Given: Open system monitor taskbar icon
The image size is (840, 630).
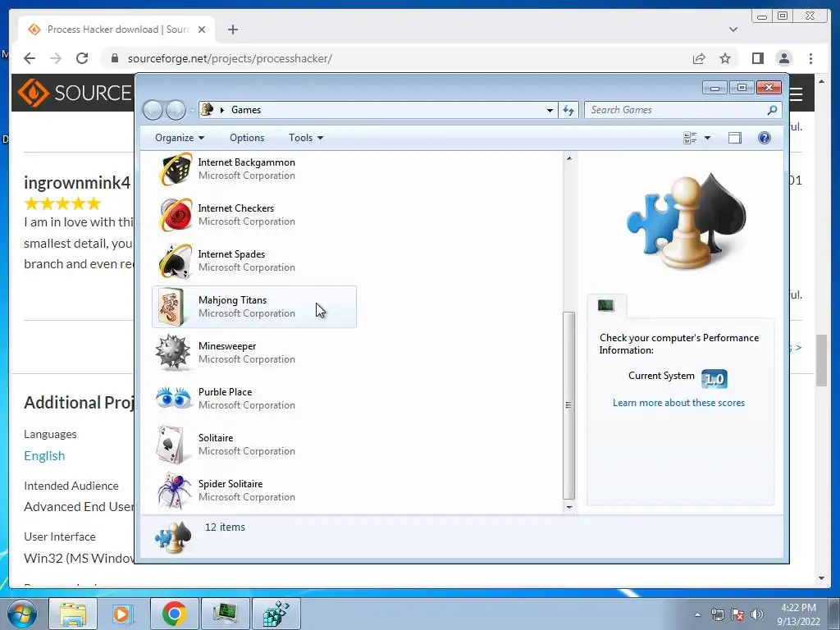Looking at the screenshot, I should [x=225, y=614].
